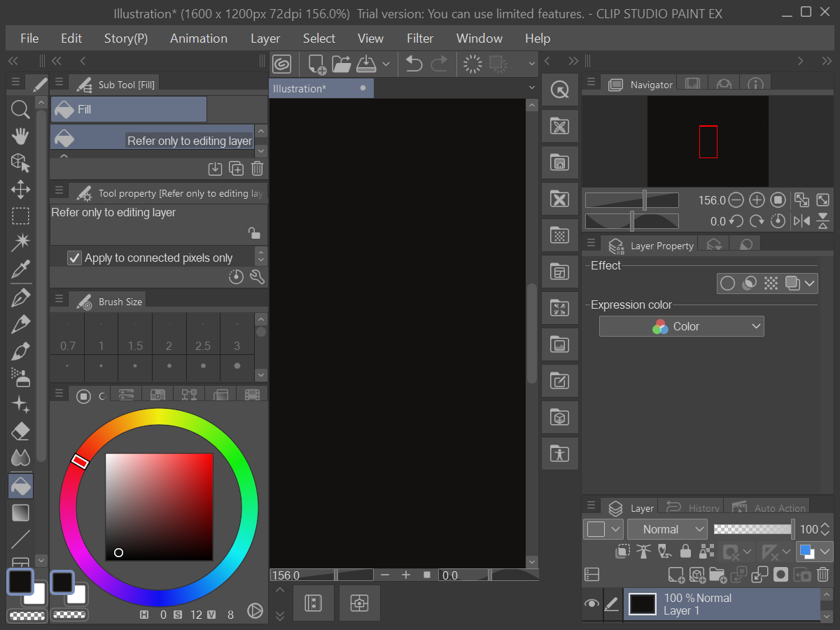Screen dimensions: 840x630
Task: Reset navigator rotation button
Action: 778,221
